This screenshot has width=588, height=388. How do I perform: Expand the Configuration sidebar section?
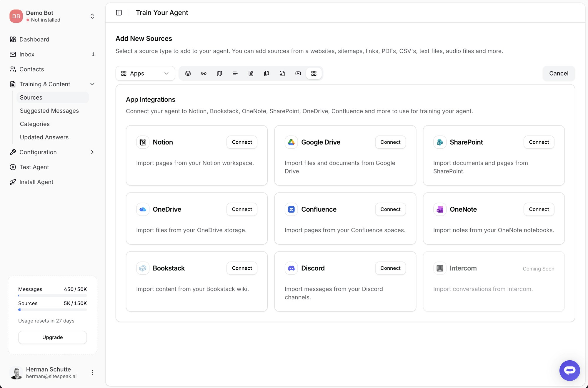[x=92, y=152]
